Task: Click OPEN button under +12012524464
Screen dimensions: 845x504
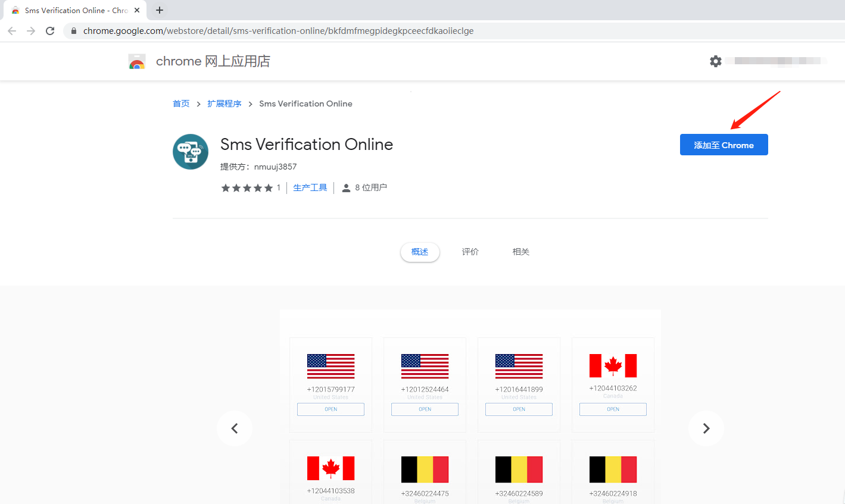Action: [x=425, y=409]
